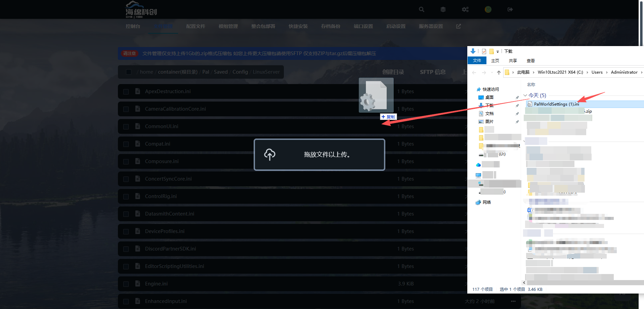Click the file icon beside Engine.ini
Viewport: 644px width, 309px height.
[138, 283]
